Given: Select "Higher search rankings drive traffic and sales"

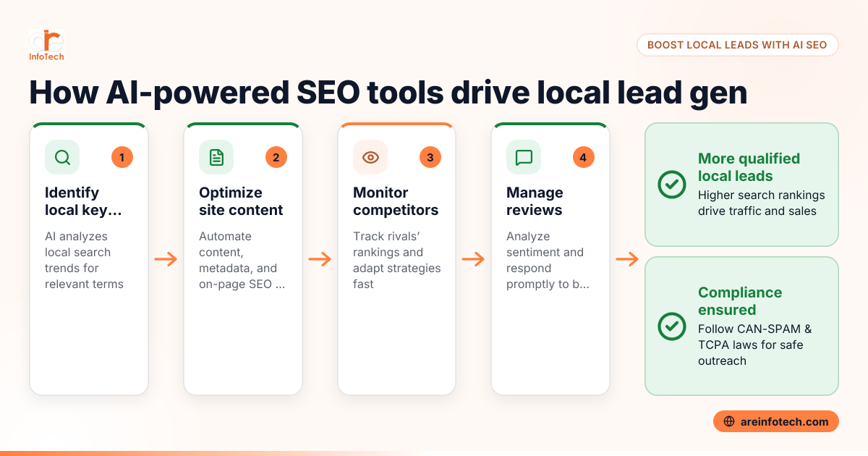Looking at the screenshot, I should pyautogui.click(x=761, y=203).
